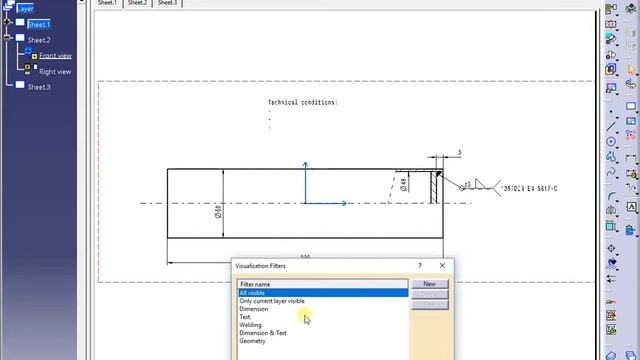Image resolution: width=640 pixels, height=360 pixels.
Task: Click the 'Filter name' column header
Action: pyautogui.click(x=323, y=284)
